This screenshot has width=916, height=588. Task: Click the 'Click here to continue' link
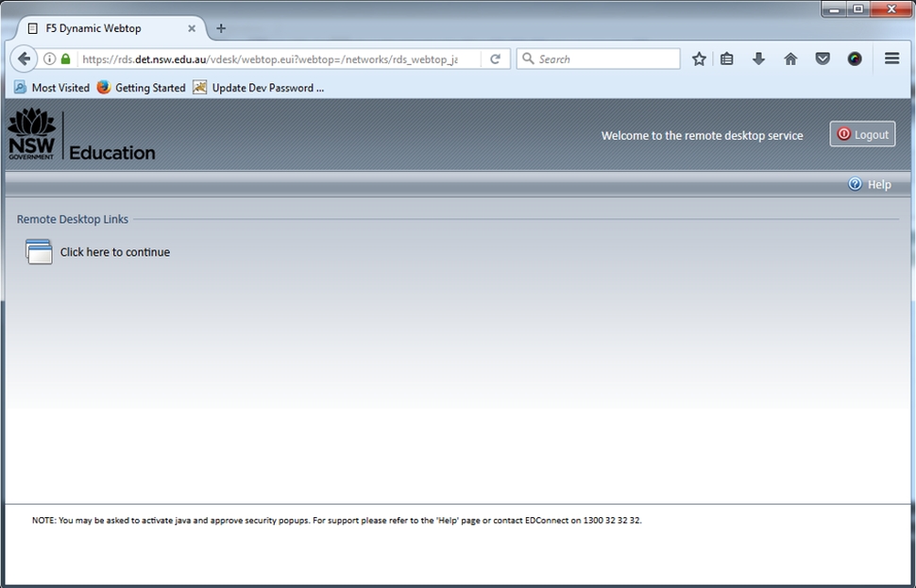(x=115, y=252)
